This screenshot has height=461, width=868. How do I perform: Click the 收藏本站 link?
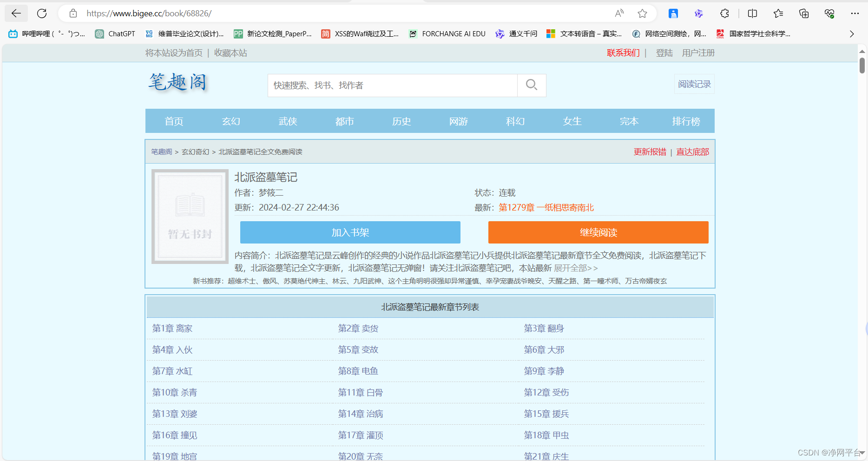coord(230,53)
